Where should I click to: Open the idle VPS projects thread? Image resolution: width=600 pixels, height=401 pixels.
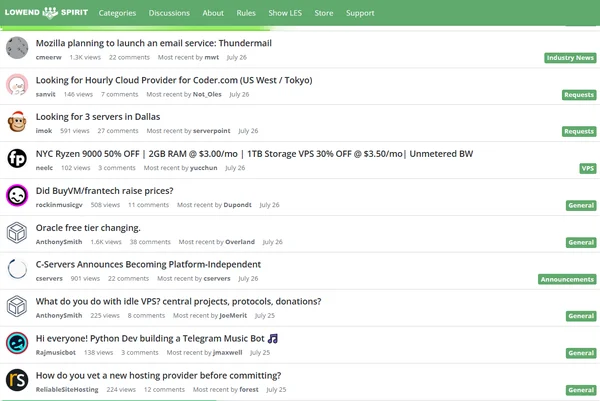pyautogui.click(x=178, y=302)
